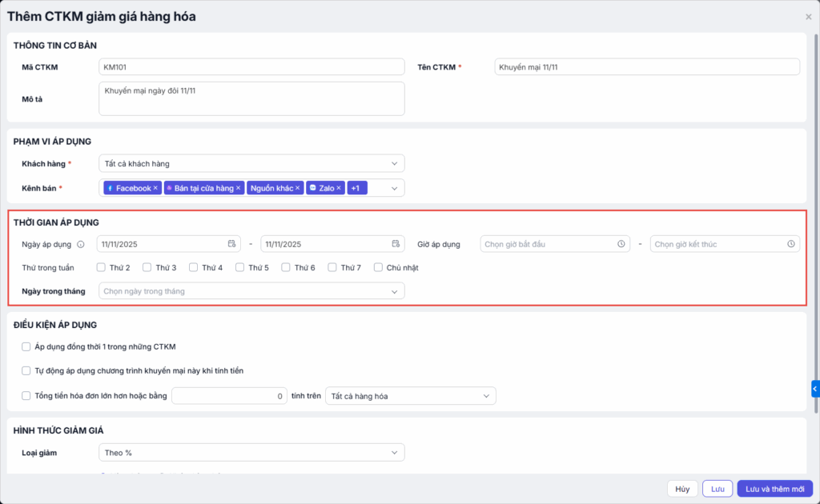
Task: Enable the Chủ nhật checkbox
Action: [378, 268]
